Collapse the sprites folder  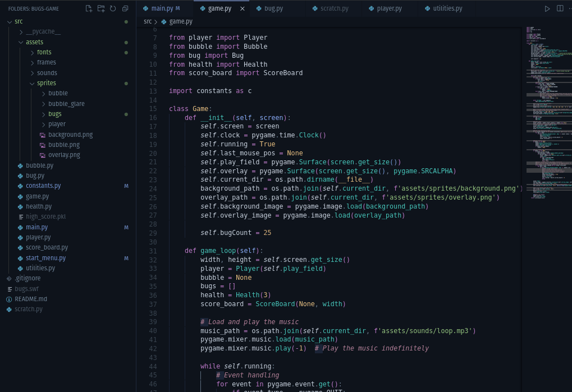coord(46,83)
